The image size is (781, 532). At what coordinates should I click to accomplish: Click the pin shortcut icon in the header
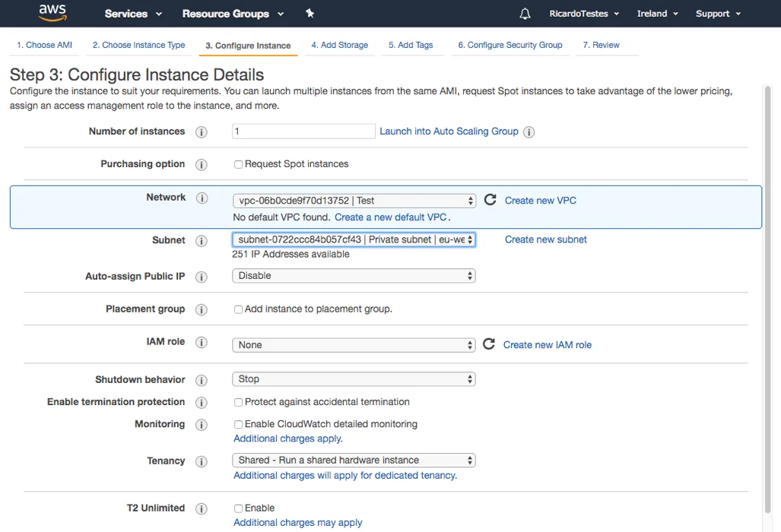click(310, 14)
